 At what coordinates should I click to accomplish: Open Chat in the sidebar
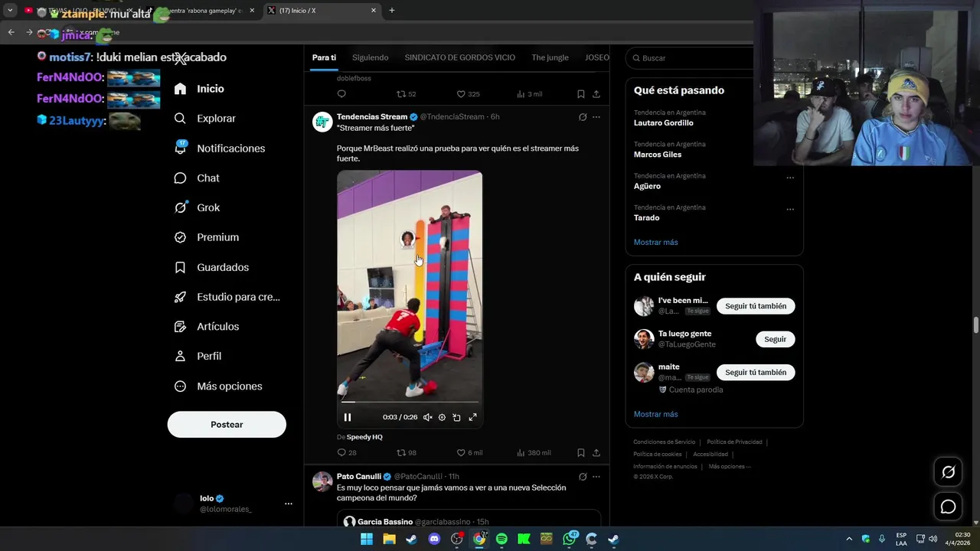pyautogui.click(x=197, y=178)
